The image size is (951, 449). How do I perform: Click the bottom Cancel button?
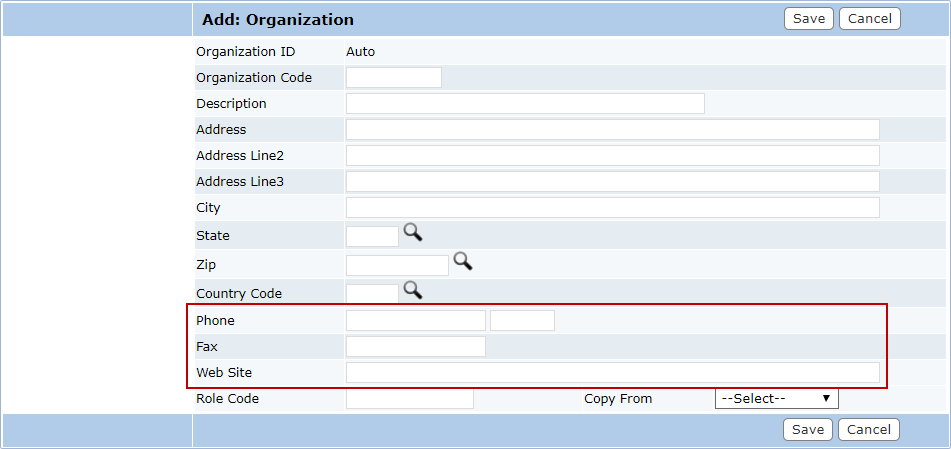[869, 430]
